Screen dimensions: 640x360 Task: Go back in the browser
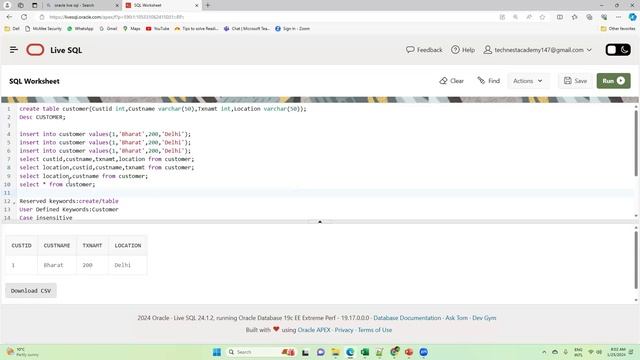9,17
